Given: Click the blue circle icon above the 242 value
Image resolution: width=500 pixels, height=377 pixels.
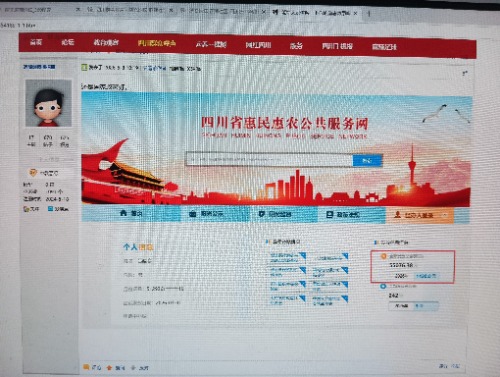Looking at the screenshot, I should pos(383,286).
